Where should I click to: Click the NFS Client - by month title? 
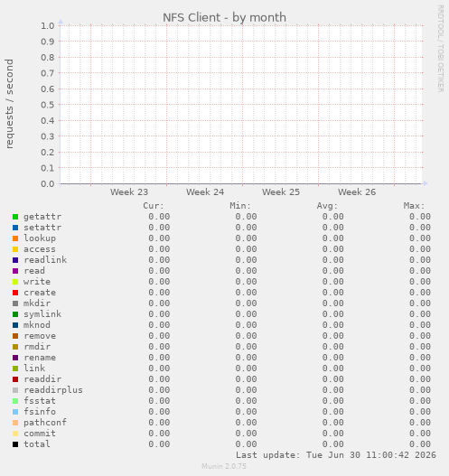click(x=224, y=17)
